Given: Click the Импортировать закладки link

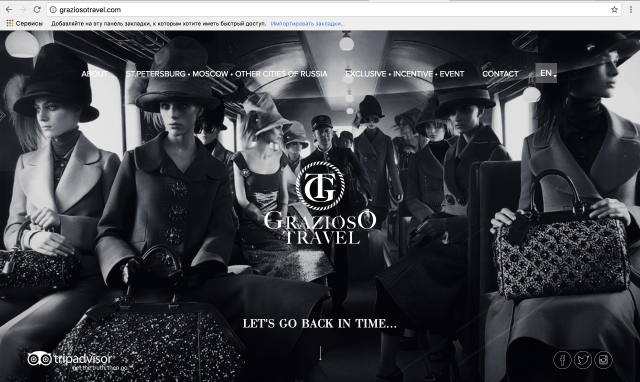Looking at the screenshot, I should tap(308, 24).
